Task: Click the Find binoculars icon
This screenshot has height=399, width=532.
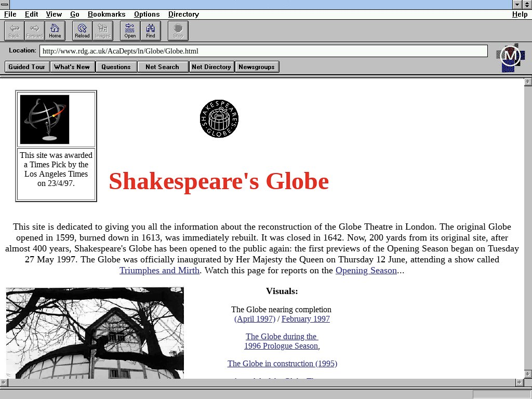Action: click(x=151, y=31)
